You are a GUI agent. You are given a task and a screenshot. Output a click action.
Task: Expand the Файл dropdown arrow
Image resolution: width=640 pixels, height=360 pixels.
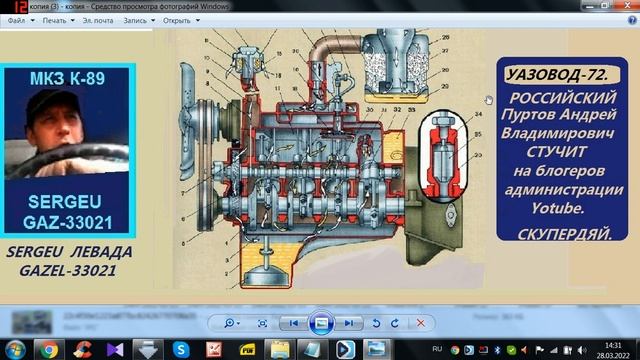pyautogui.click(x=33, y=20)
